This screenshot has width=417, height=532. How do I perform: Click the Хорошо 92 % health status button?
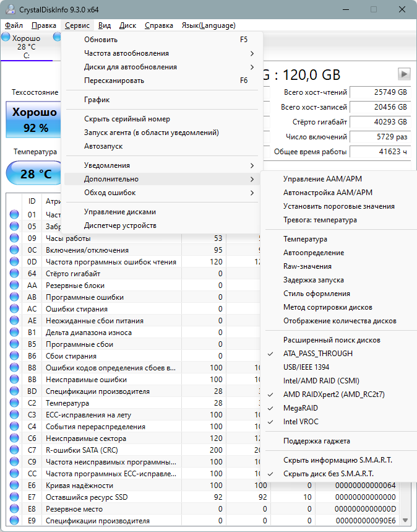click(x=33, y=120)
